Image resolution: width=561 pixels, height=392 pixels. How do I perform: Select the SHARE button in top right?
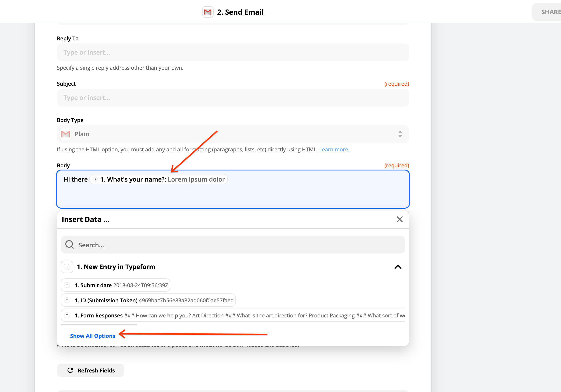550,12
